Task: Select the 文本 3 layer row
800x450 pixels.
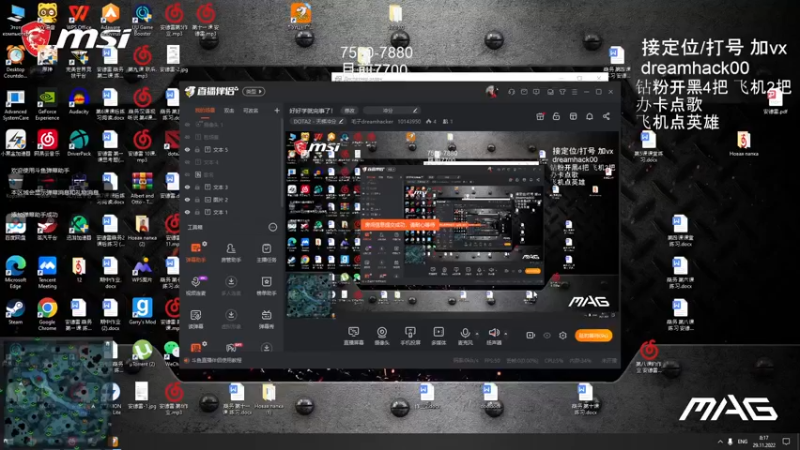Action: click(231, 187)
